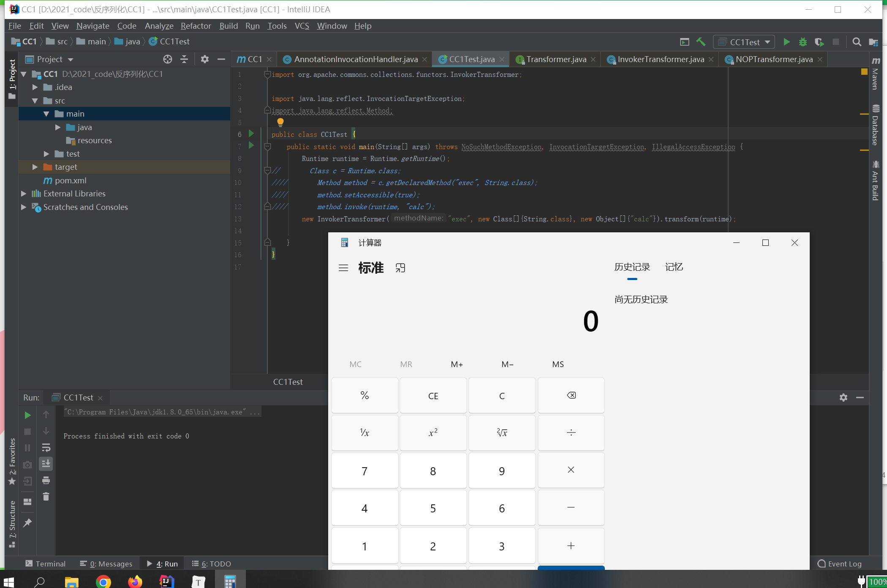Click the green Run button in toolbar
The width and height of the screenshot is (887, 588).
click(x=786, y=42)
